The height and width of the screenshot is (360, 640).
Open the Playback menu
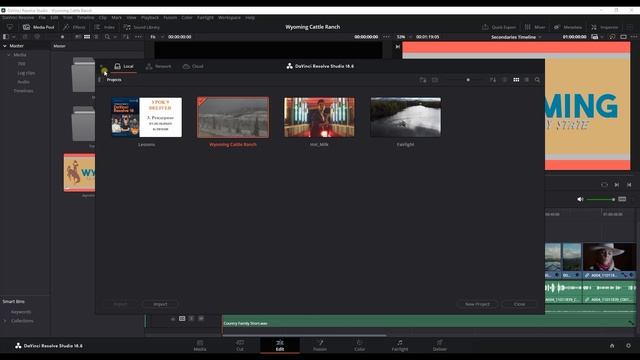point(150,18)
